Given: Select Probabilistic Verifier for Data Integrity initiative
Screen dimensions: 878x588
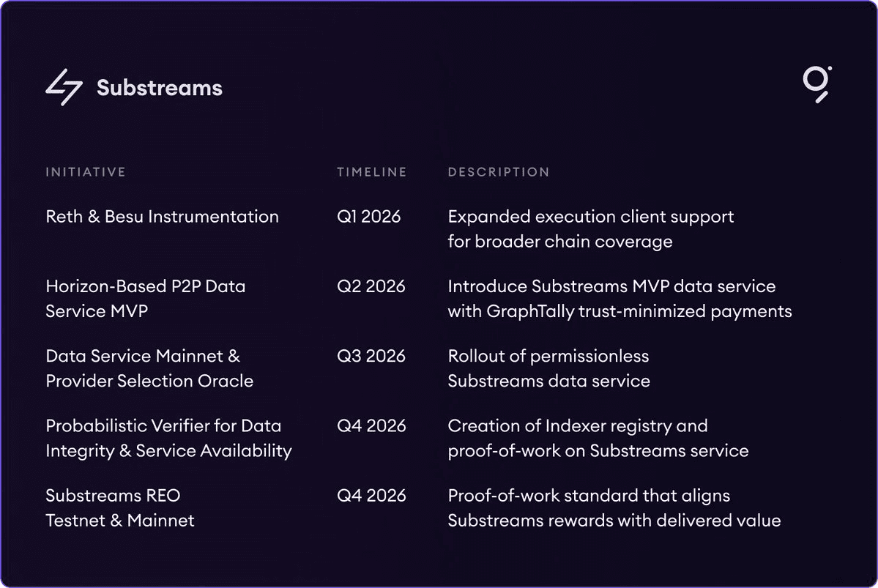Looking at the screenshot, I should point(168,438).
